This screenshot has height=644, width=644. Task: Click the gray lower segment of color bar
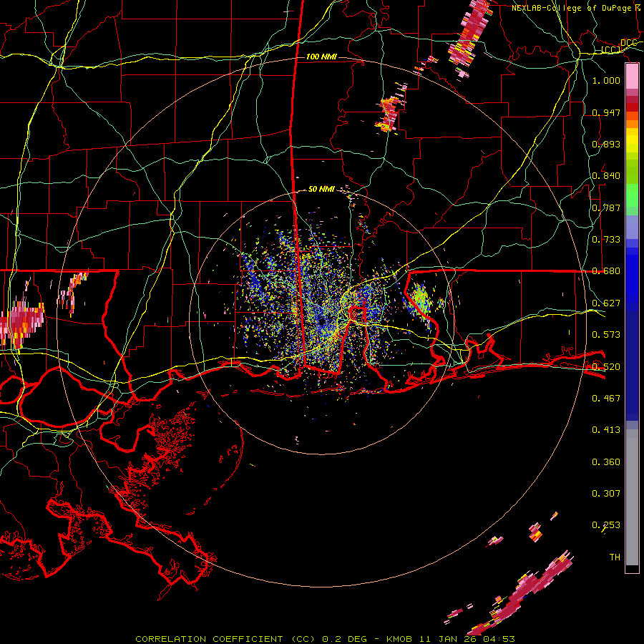click(632, 497)
